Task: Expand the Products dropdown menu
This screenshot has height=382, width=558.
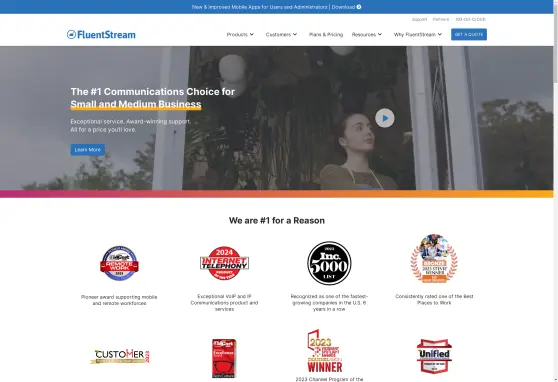Action: (240, 35)
